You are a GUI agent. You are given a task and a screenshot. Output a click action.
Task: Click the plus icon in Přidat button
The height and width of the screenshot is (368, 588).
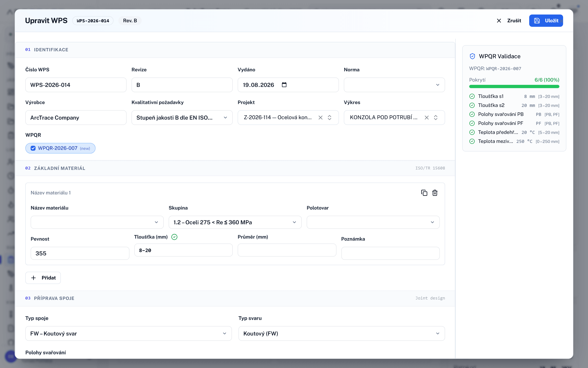[33, 278]
